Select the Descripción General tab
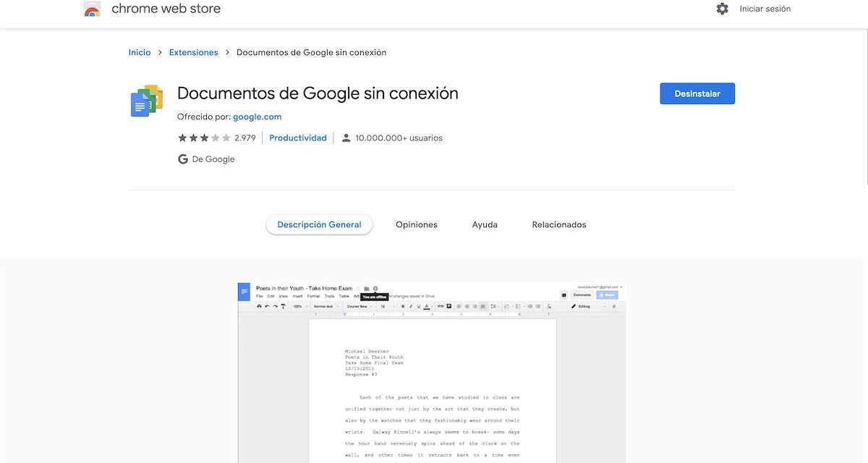The height and width of the screenshot is (463, 868). [x=319, y=225]
